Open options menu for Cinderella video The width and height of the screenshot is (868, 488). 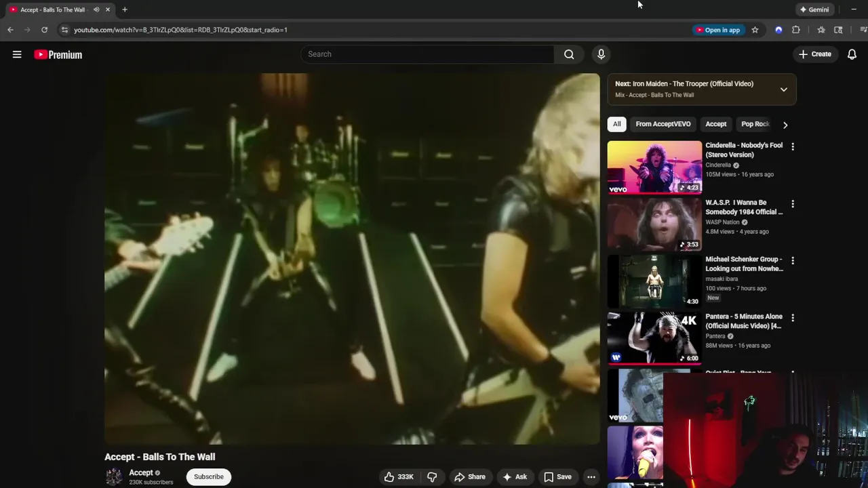point(792,146)
